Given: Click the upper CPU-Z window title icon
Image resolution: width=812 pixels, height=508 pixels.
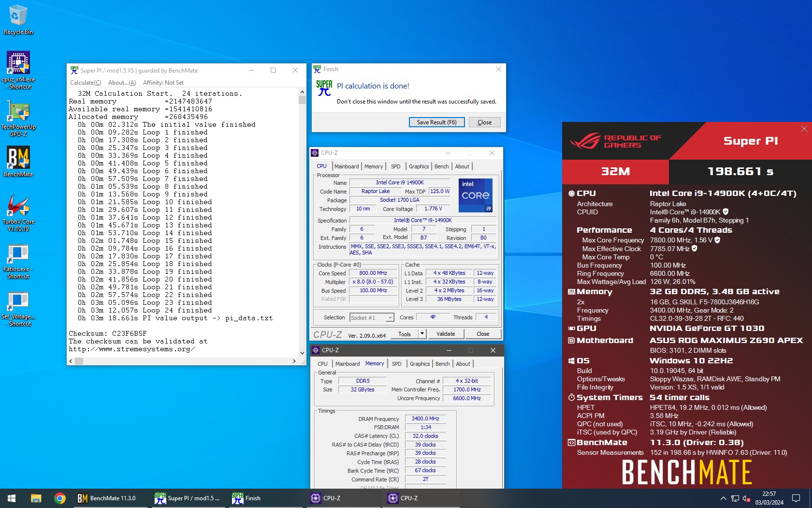Looking at the screenshot, I should (315, 153).
